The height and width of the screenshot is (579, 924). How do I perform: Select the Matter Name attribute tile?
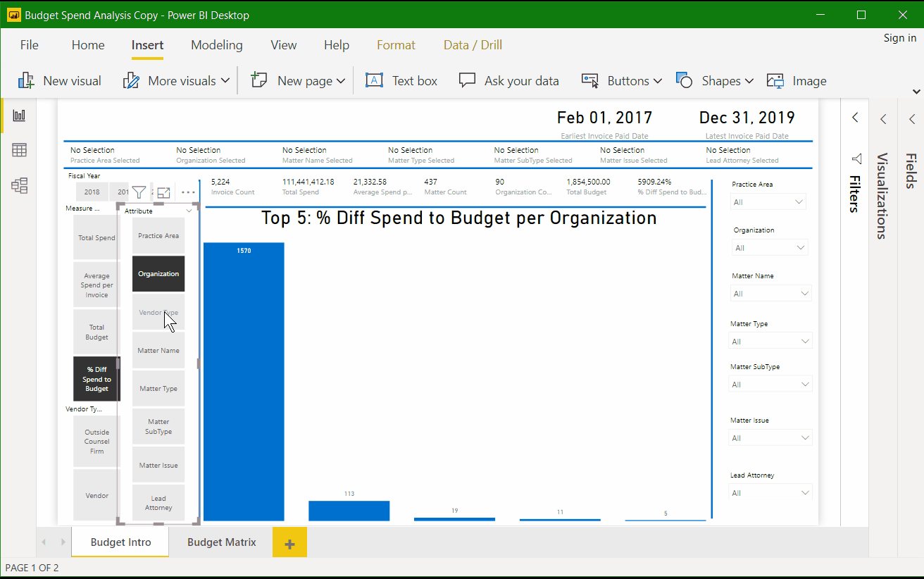pos(158,350)
